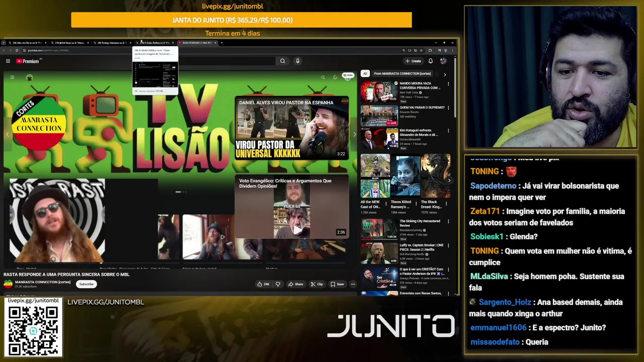Screen dimensions: 644x362
Task: Open menu for O que é ser CRISTÃO
Action: 448,270
